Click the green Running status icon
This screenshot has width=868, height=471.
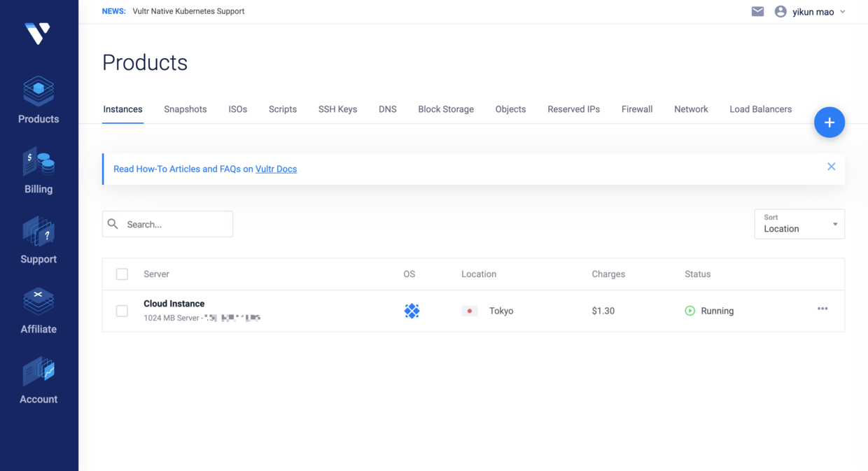[x=689, y=311]
